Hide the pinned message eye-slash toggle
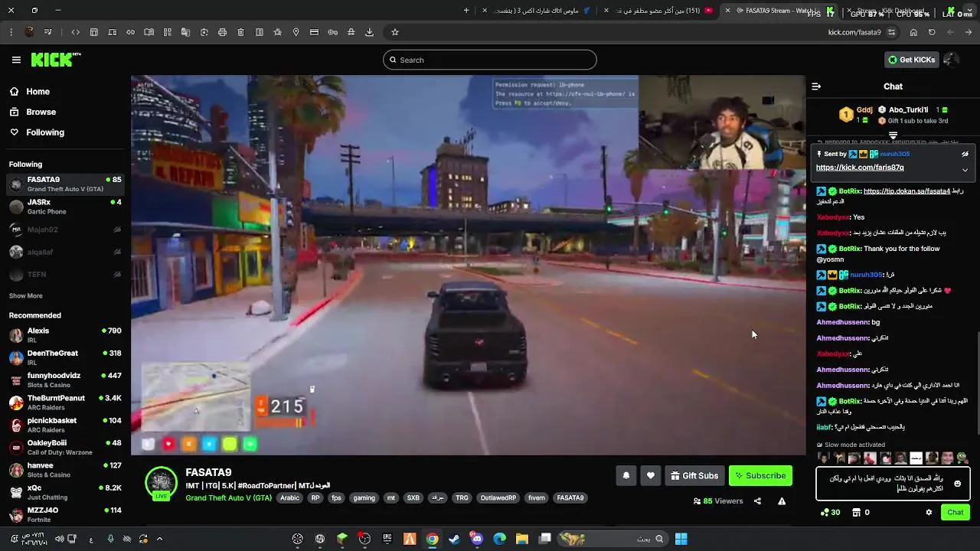 (965, 154)
